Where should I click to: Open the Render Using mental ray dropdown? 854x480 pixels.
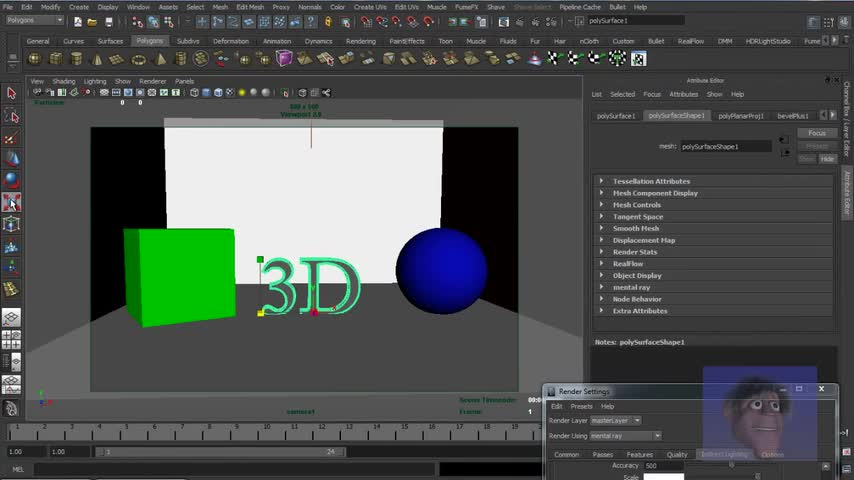626,436
